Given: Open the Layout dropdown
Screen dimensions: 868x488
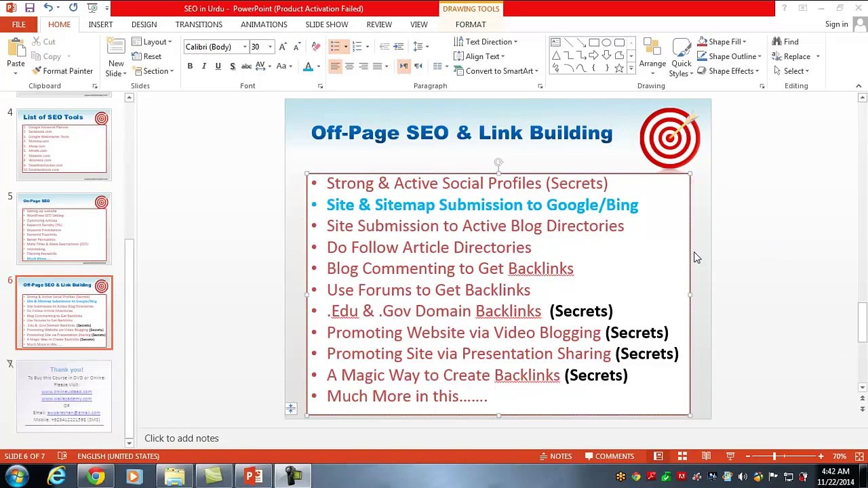Looking at the screenshot, I should (152, 42).
